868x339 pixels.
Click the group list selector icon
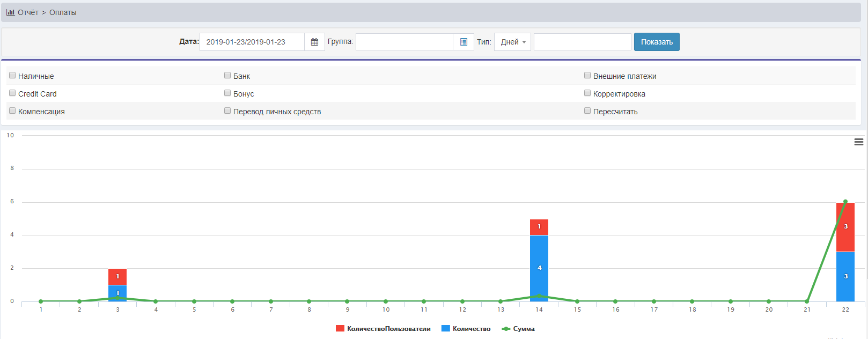click(464, 42)
